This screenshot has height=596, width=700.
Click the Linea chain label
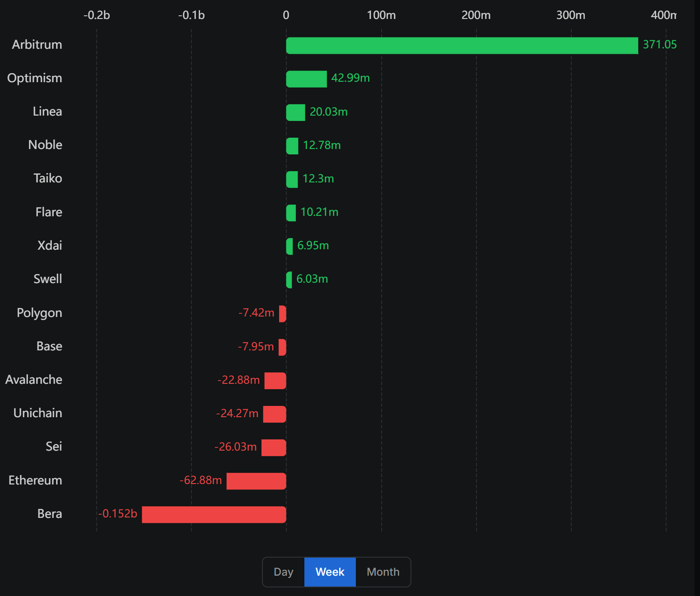[47, 112]
